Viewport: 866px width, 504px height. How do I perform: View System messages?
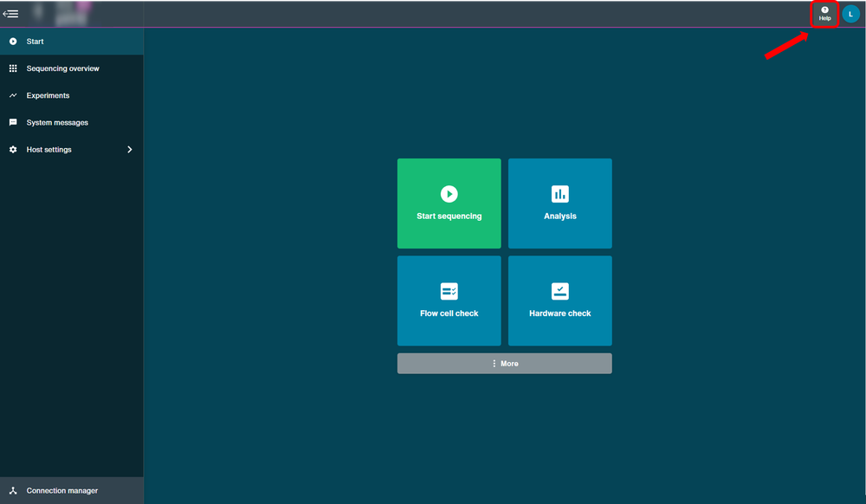(x=72, y=123)
